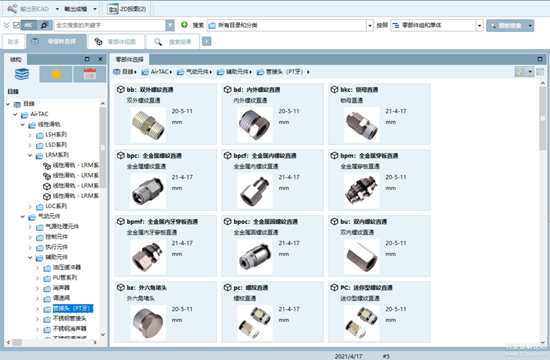
Task: Click the cube icon beside 'bb' title
Action: point(121,89)
